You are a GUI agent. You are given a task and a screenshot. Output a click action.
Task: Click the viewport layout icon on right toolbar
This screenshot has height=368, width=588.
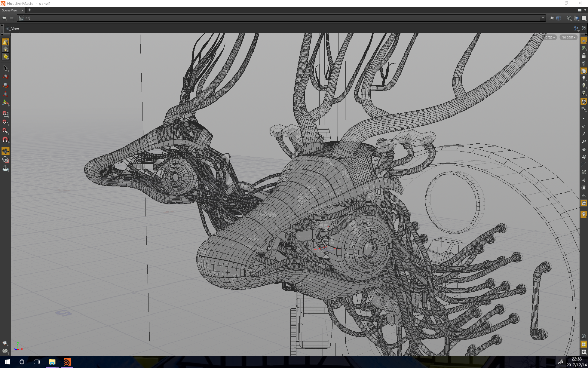click(584, 344)
